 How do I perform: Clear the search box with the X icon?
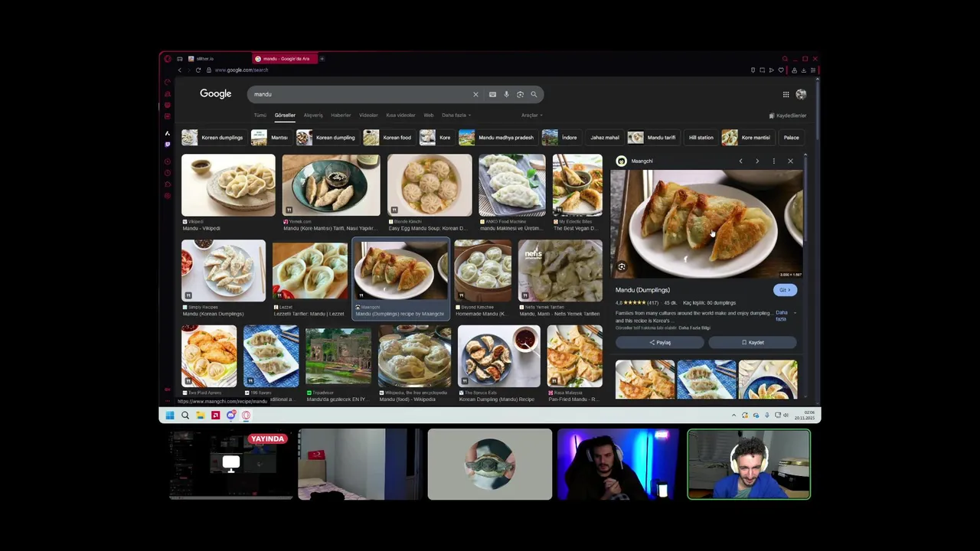[475, 94]
